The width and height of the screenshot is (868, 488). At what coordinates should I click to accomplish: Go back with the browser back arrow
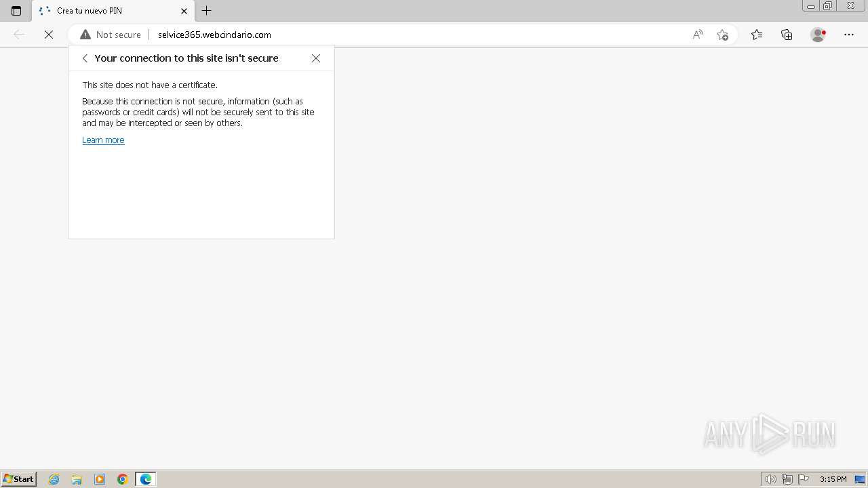click(19, 35)
